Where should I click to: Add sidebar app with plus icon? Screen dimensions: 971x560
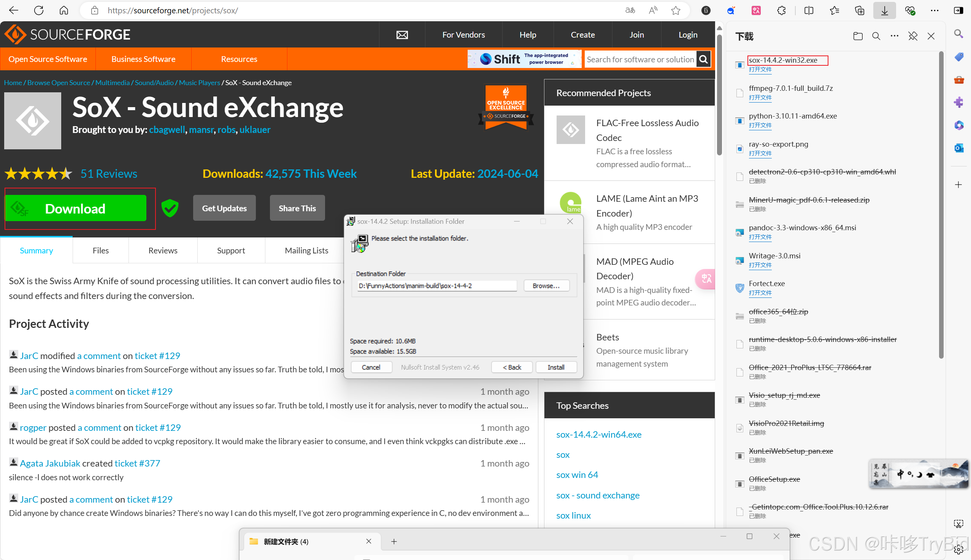point(958,185)
